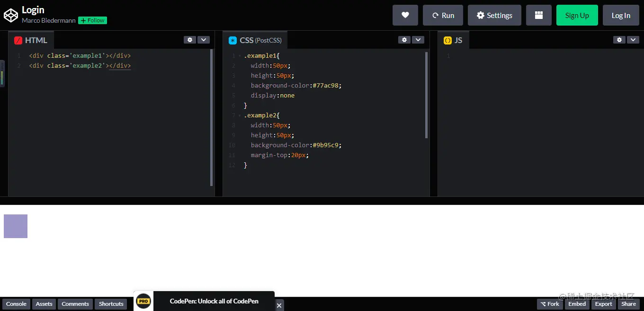Screen dimensions: 644x311
Task: Expand HTML editor dropdown arrow
Action: point(203,40)
